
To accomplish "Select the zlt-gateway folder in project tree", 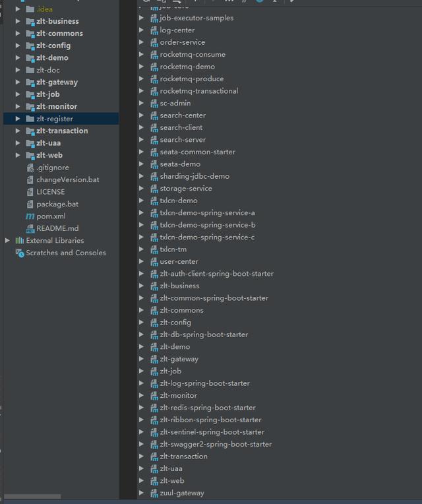I will 57,82.
